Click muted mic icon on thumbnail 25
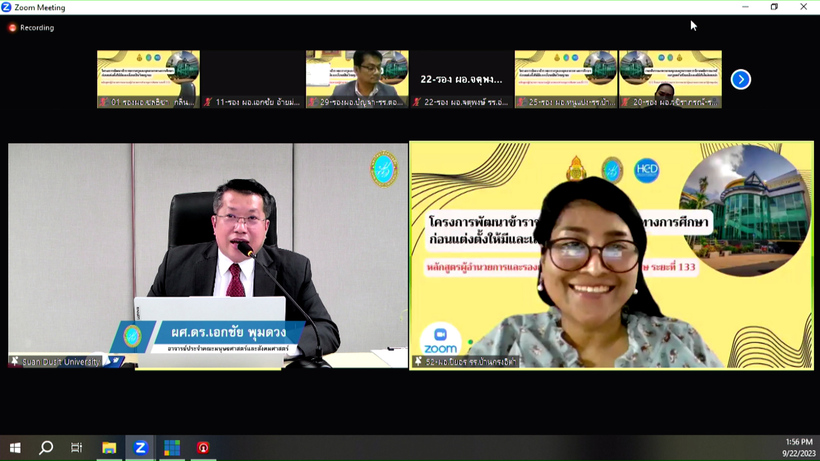The image size is (820, 461). pyautogui.click(x=521, y=102)
